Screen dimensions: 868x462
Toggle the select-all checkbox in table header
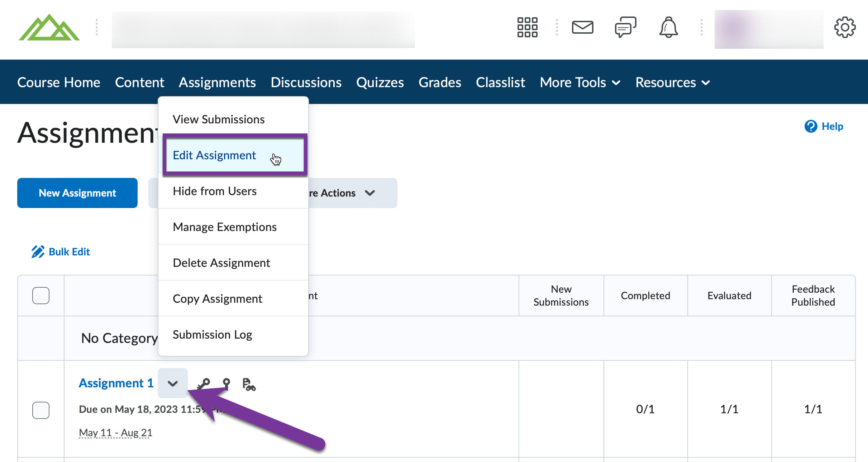point(40,295)
